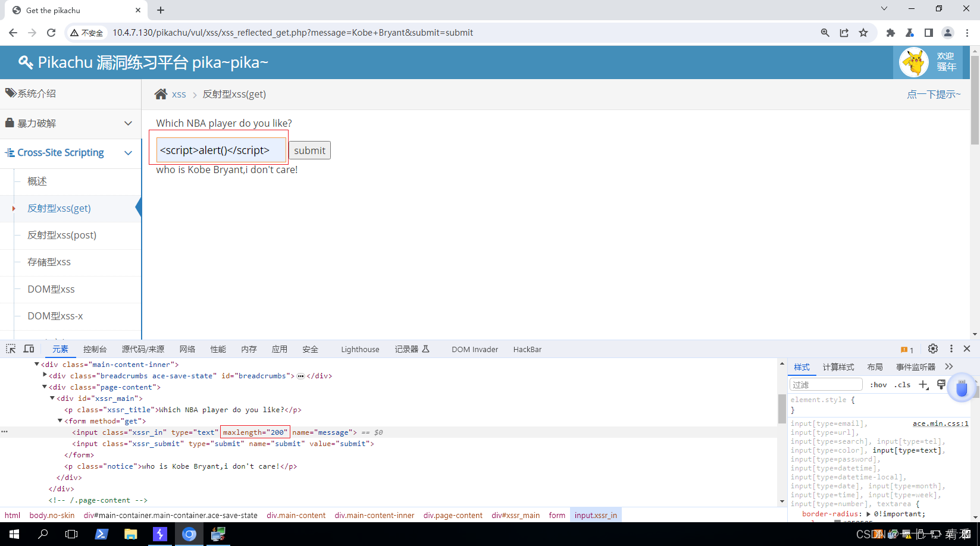
Task: Open DevTools more options menu
Action: [951, 349]
